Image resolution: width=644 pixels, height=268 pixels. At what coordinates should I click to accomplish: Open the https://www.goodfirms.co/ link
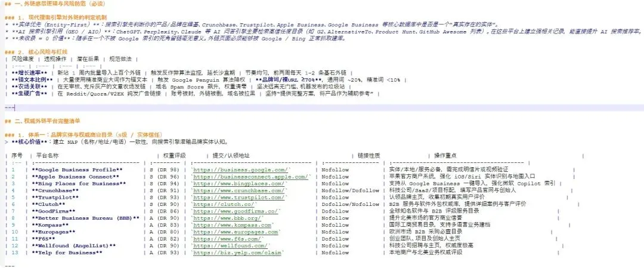(237, 211)
